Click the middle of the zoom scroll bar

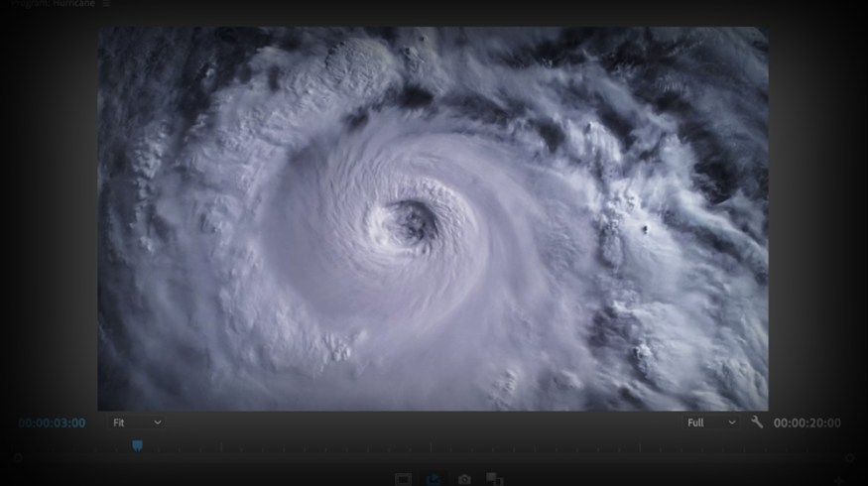(434, 458)
